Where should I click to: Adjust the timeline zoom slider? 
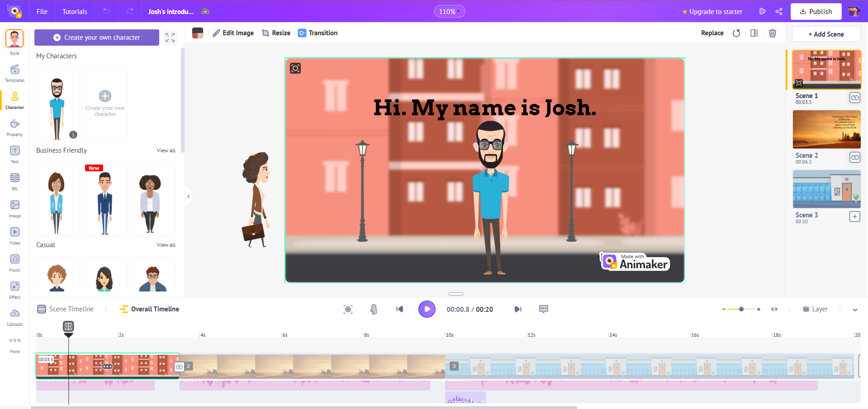click(x=741, y=310)
